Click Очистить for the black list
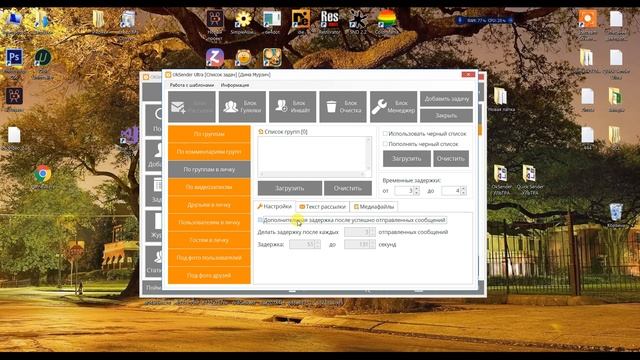 451,159
